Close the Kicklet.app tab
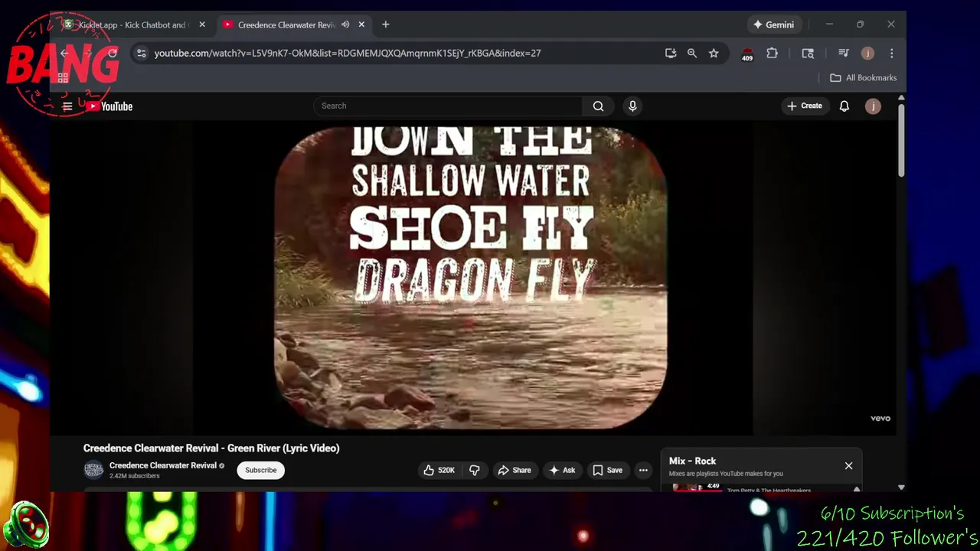 pos(202,24)
